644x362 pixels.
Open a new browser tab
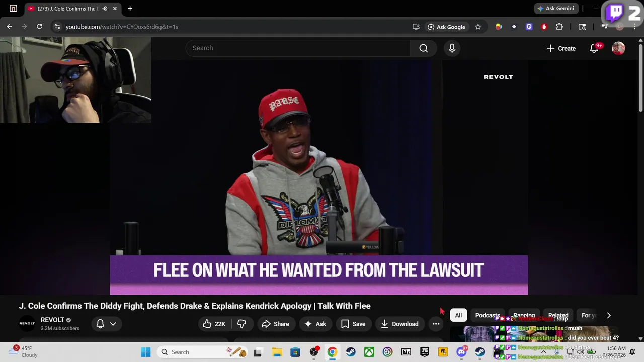(x=130, y=9)
